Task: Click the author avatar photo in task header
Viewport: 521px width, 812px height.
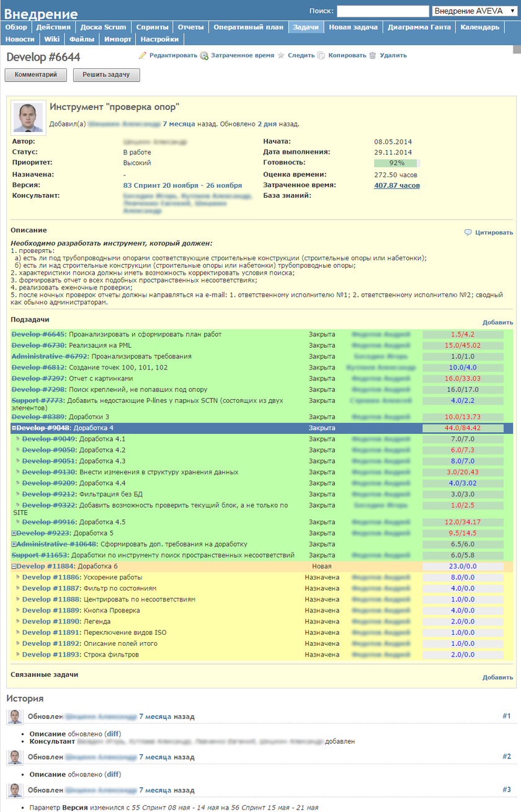Action: (x=29, y=118)
